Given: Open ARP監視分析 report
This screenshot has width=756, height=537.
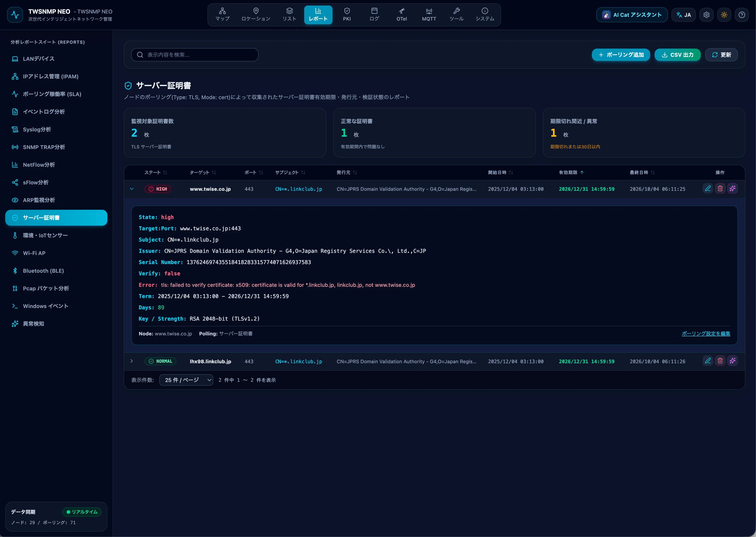Looking at the screenshot, I should [x=56, y=200].
